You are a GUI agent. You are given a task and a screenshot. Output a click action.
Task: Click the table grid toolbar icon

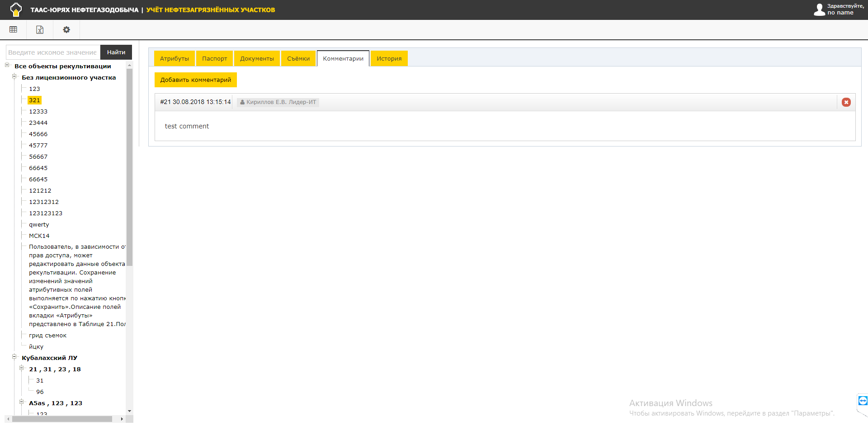[13, 30]
